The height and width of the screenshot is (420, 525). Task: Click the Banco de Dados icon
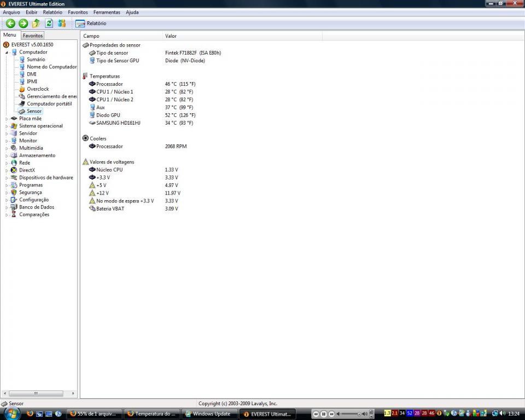(x=14, y=207)
